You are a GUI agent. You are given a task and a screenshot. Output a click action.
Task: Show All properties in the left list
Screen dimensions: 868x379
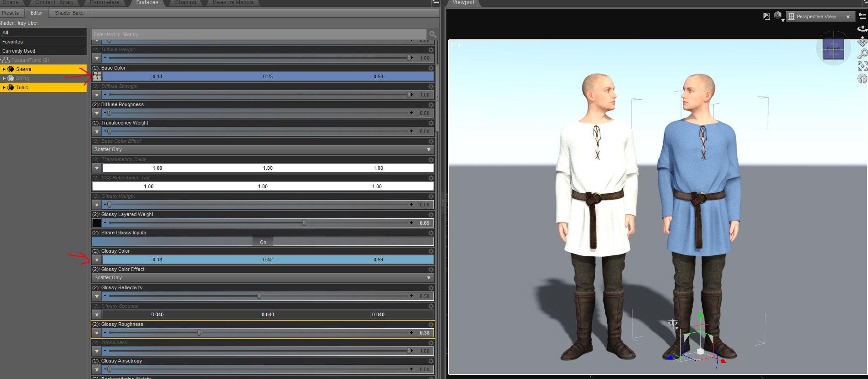[x=43, y=32]
